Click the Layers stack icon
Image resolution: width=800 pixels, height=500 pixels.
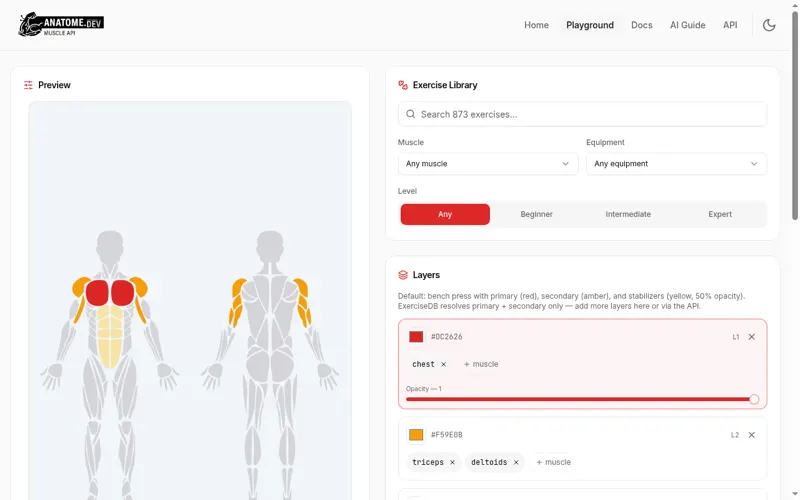click(403, 275)
